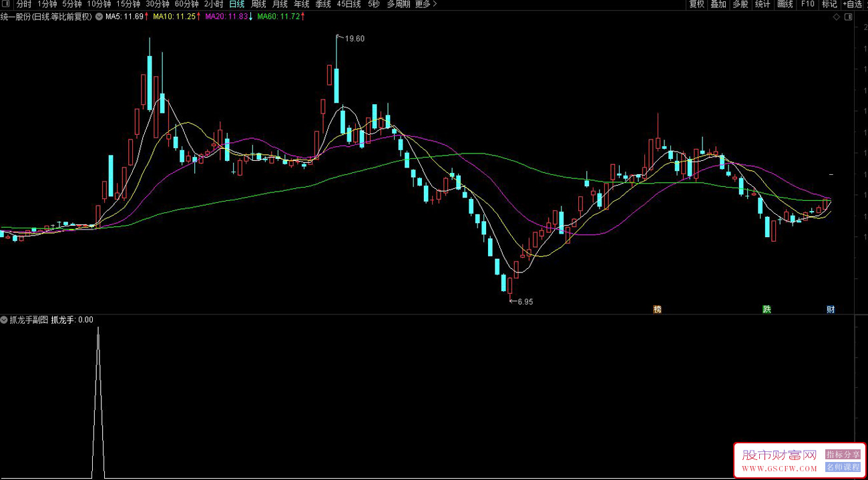Click the diamond icon at chart top-right
Viewport: 868px width, 480px height.
837,17
